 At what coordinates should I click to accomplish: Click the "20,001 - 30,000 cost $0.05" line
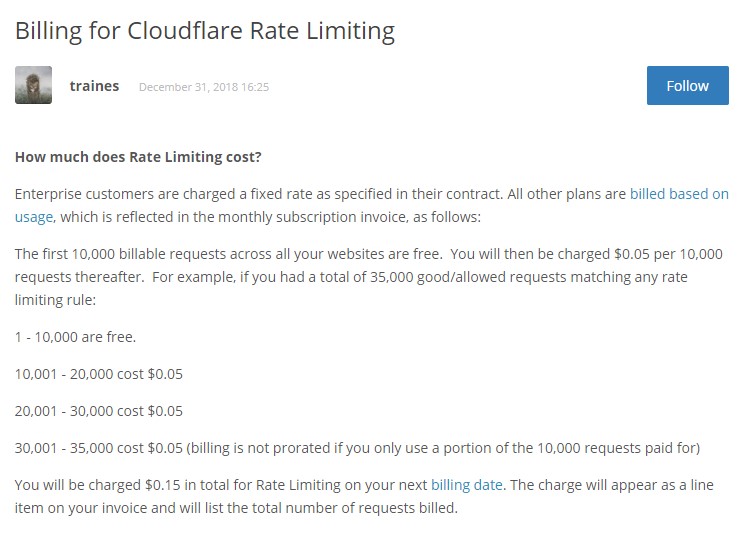(99, 411)
